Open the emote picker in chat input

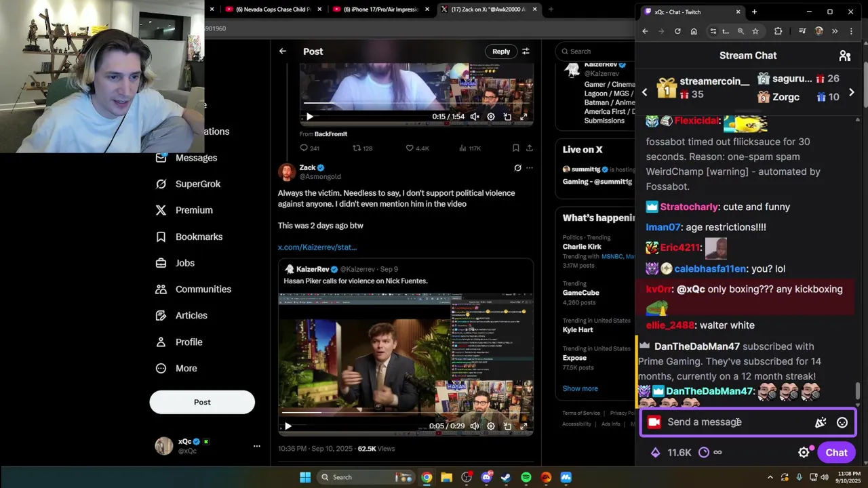pyautogui.click(x=842, y=422)
